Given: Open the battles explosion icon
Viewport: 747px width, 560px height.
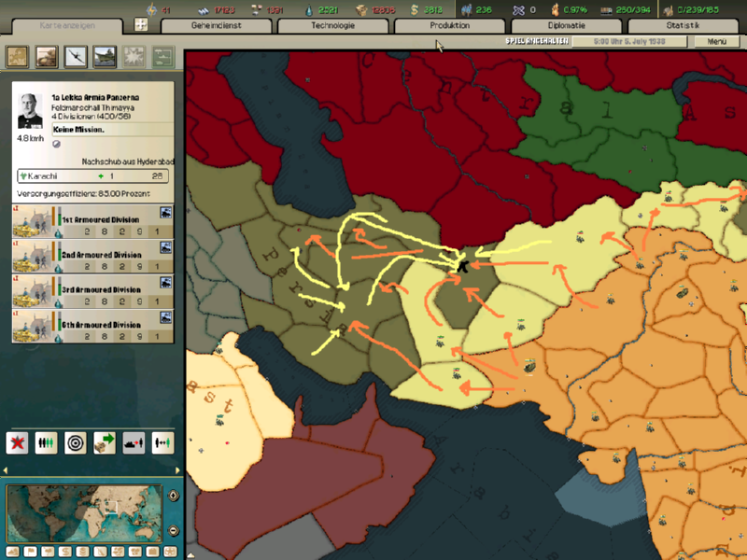Looking at the screenshot, I should pos(134,57).
